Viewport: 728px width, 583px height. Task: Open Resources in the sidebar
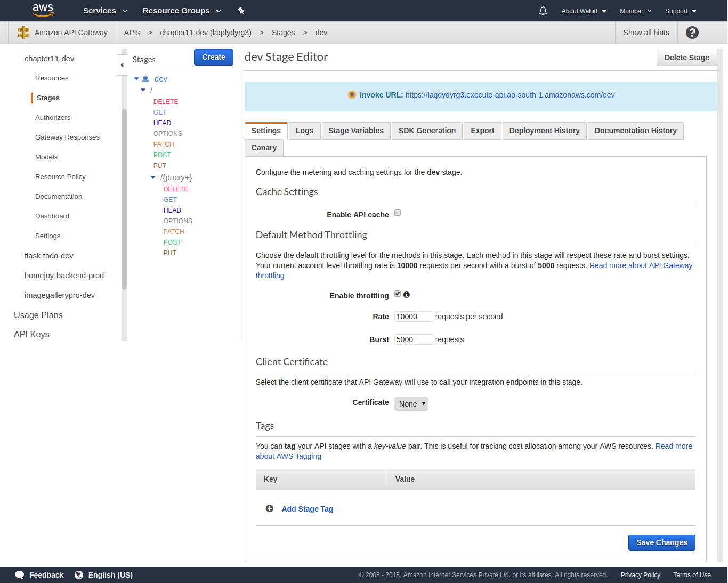point(52,78)
